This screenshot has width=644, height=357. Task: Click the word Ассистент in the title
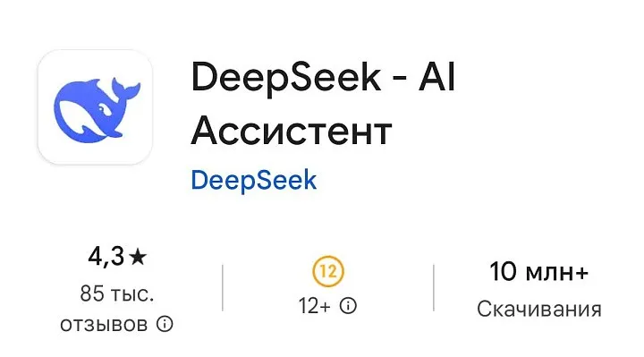pyautogui.click(x=292, y=131)
